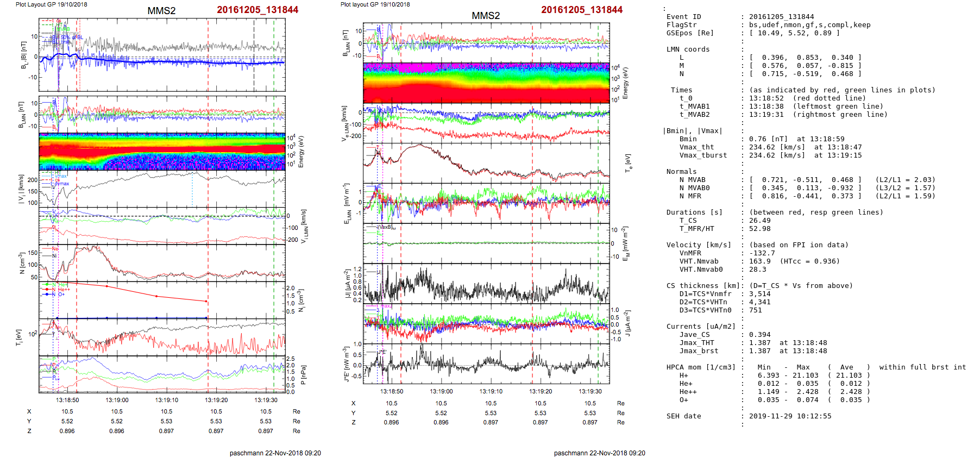Click the 13:19:30 time tick under right plot
This screenshot has height=457, width=980.
pyautogui.click(x=590, y=391)
